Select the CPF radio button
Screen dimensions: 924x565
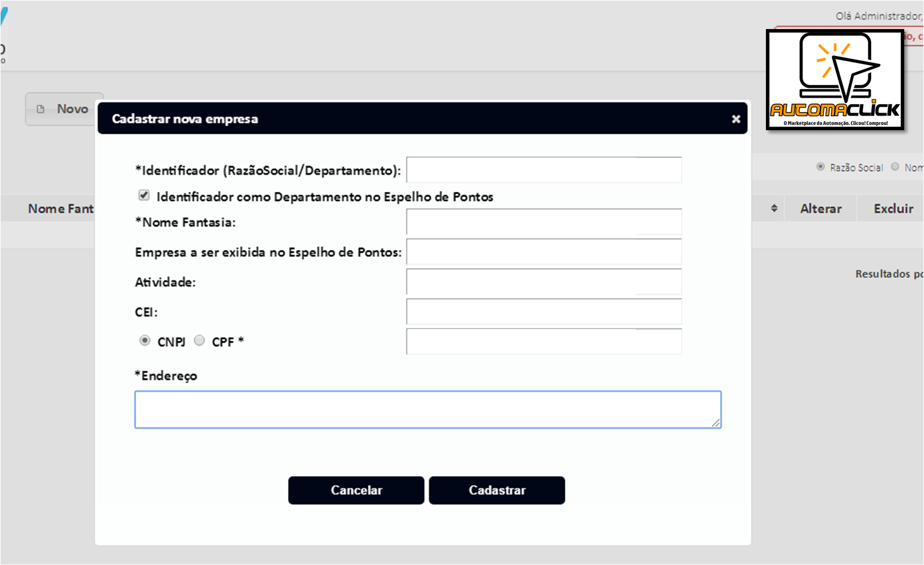(199, 341)
